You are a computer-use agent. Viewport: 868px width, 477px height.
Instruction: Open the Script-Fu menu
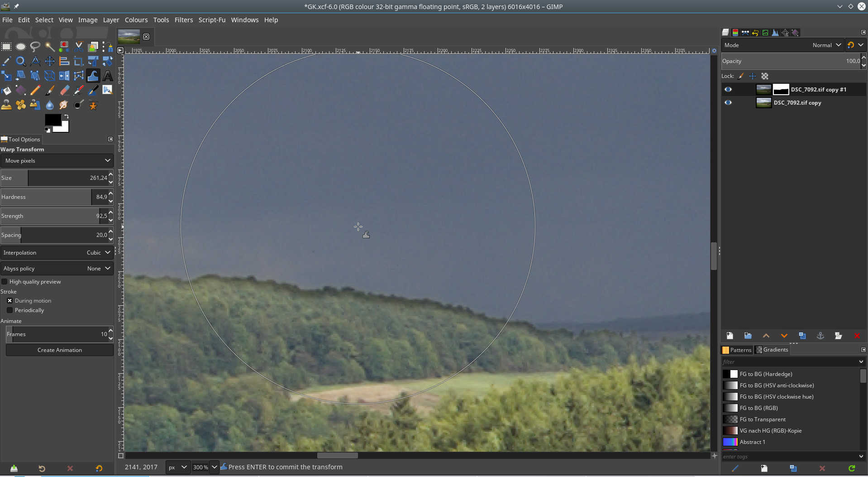[212, 20]
